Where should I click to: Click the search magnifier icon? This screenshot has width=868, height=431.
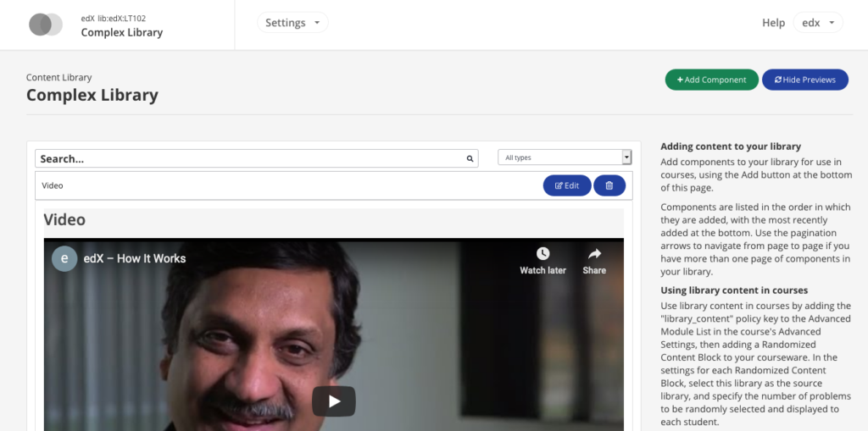click(470, 159)
